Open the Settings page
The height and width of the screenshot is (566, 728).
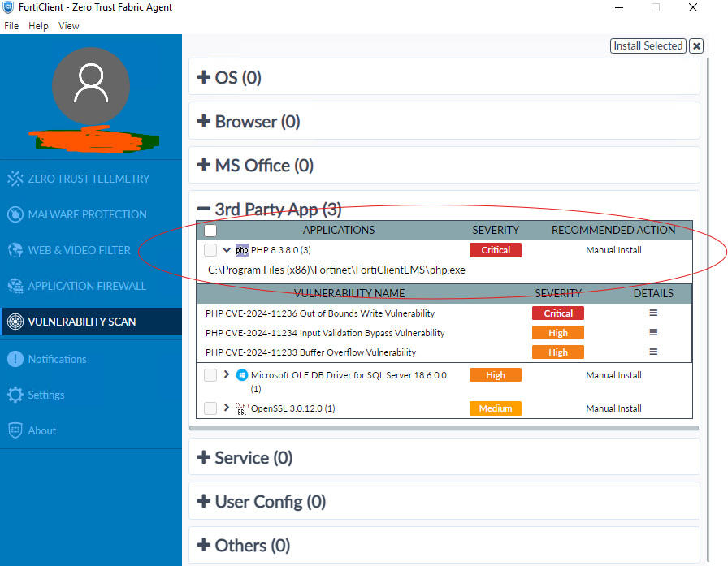pos(91,395)
